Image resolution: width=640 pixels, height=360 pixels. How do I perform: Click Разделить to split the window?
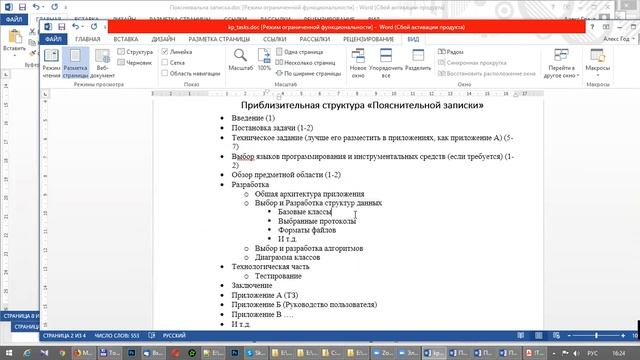pos(418,60)
